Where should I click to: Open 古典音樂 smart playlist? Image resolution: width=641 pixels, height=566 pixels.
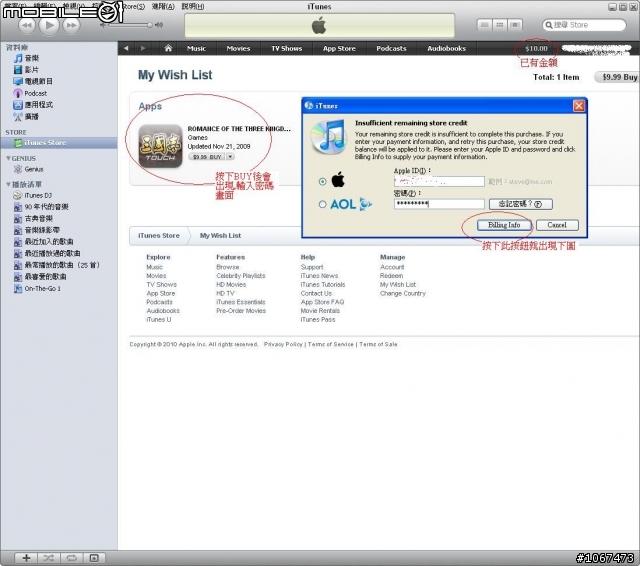(x=34, y=219)
